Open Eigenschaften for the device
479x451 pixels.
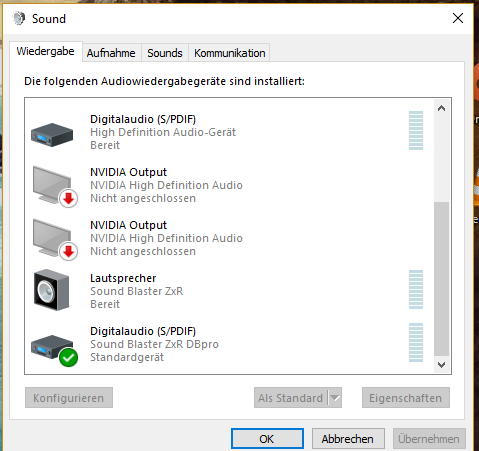click(x=406, y=398)
